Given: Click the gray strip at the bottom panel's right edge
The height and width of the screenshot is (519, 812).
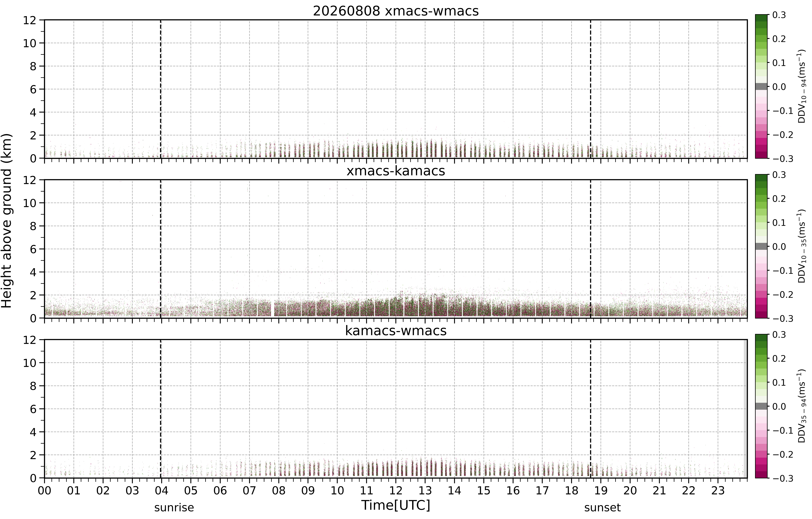Looking at the screenshot, I should [x=745, y=409].
